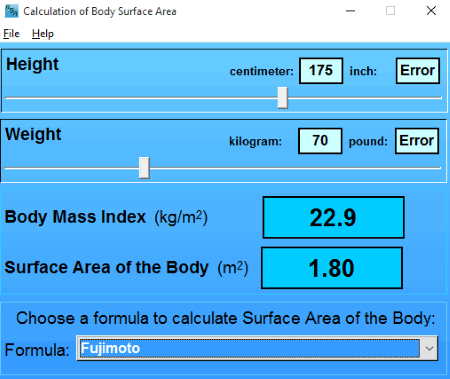Click the disabled maximize button

point(391,11)
